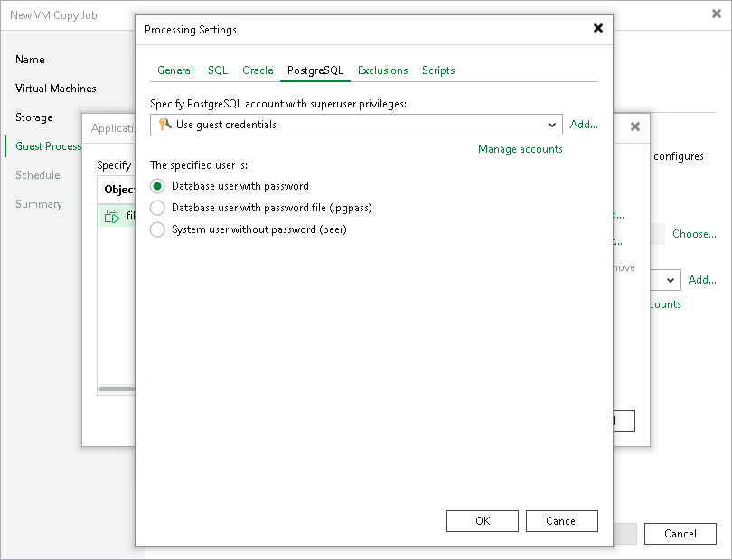Open Manage accounts in Processing Settings
Image resolution: width=732 pixels, height=560 pixels.
[520, 149]
